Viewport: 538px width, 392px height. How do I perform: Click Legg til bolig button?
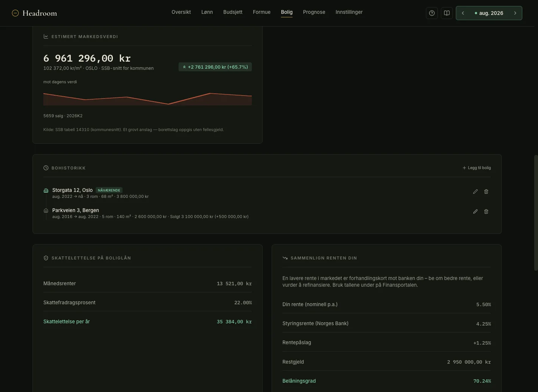point(477,168)
